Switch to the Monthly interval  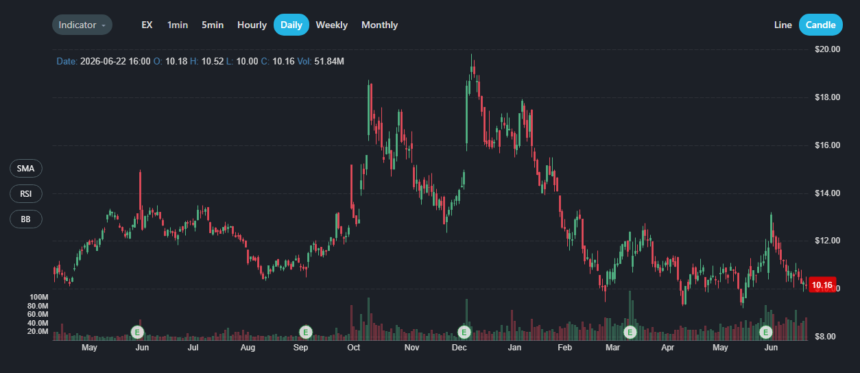(x=380, y=25)
